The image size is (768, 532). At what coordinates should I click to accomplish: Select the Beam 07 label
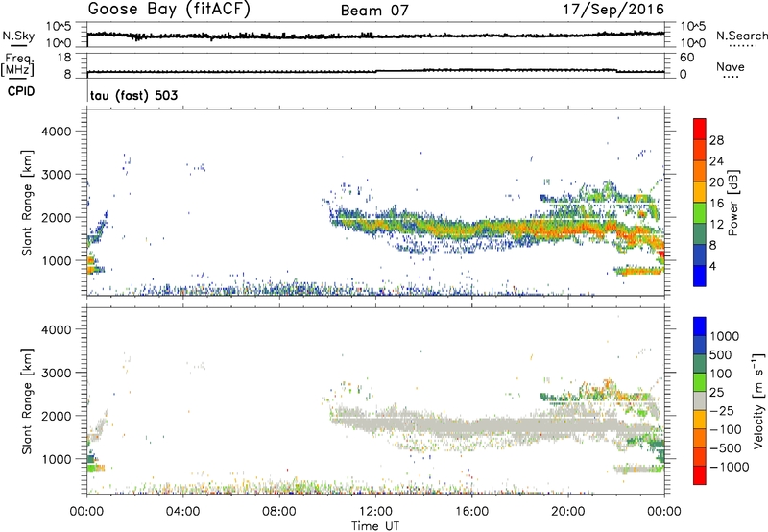point(374,11)
